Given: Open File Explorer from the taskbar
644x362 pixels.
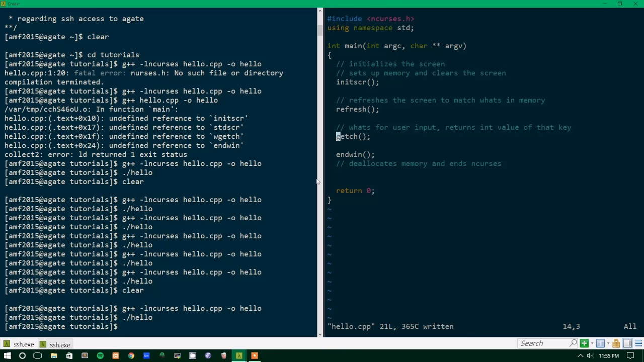Looking at the screenshot, I should [x=54, y=355].
